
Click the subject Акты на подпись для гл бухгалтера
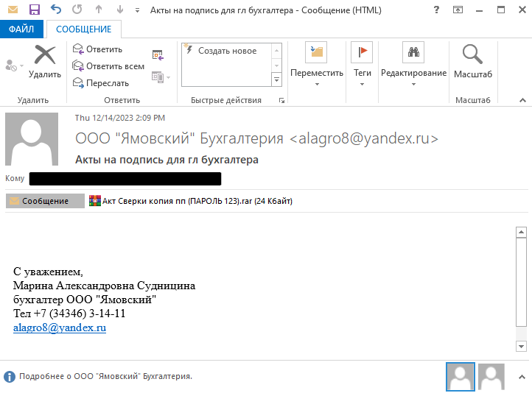pyautogui.click(x=167, y=160)
